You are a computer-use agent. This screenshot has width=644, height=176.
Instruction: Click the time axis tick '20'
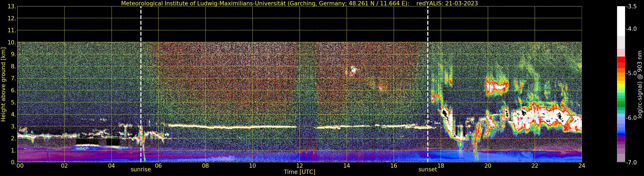pyautogui.click(x=488, y=166)
